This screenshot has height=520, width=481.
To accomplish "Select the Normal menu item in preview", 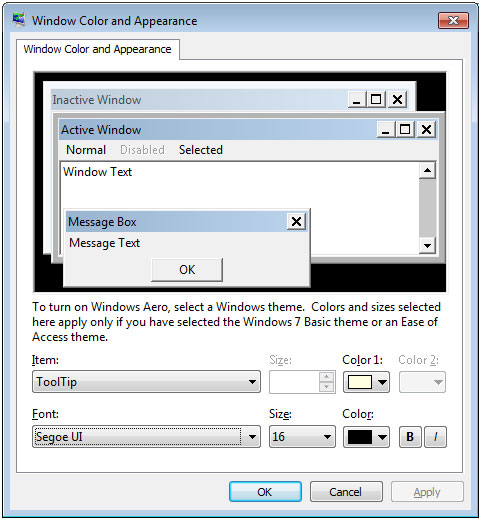I will tap(86, 150).
